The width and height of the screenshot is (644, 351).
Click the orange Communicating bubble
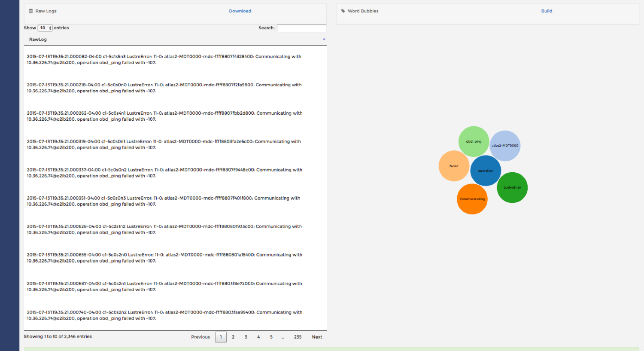[x=472, y=199]
